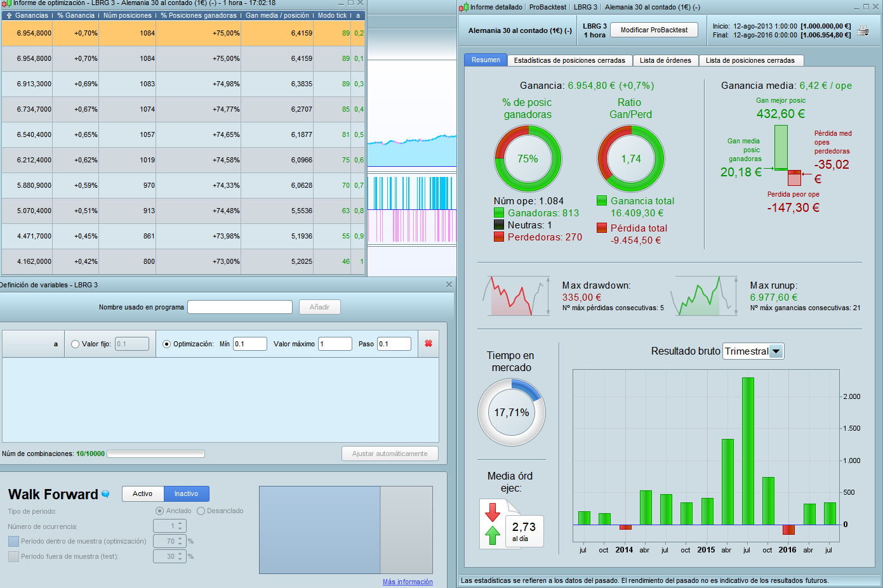The image size is (883, 588).
Task: Check Periodo dentro de muestra checkbox
Action: [13, 541]
